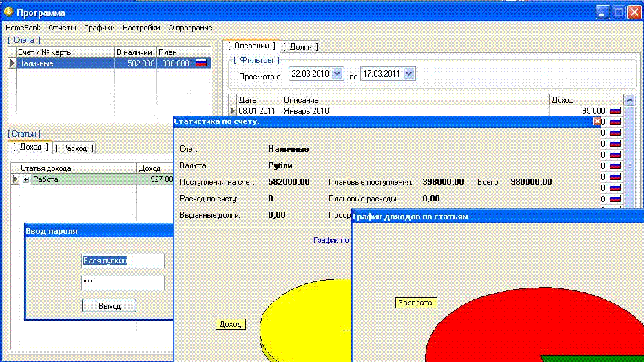Switch to the Доход tab
This screenshot has height=362, width=644.
click(x=30, y=147)
